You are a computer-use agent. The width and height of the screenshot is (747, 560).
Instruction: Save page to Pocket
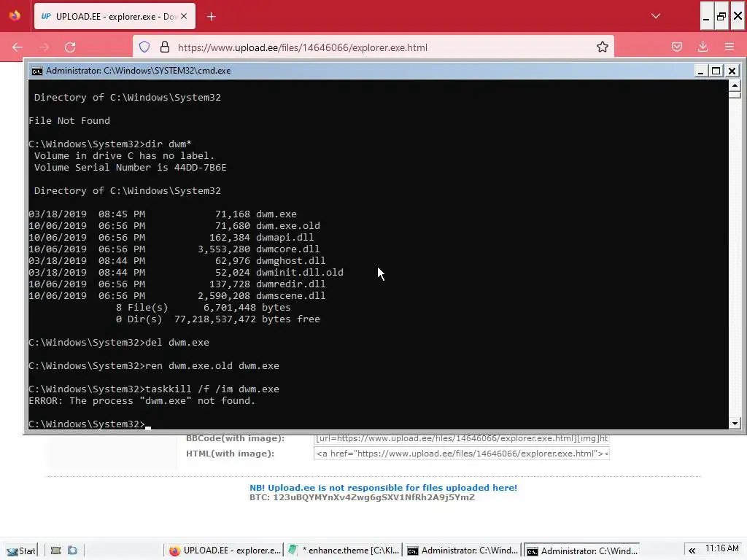tap(676, 47)
